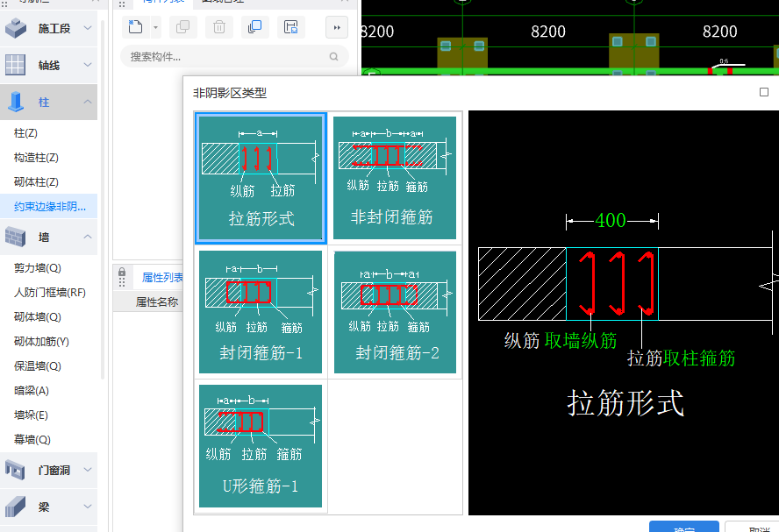Select the 拉筋形式 type thumbnail
This screenshot has width=779, height=532.
click(x=261, y=178)
